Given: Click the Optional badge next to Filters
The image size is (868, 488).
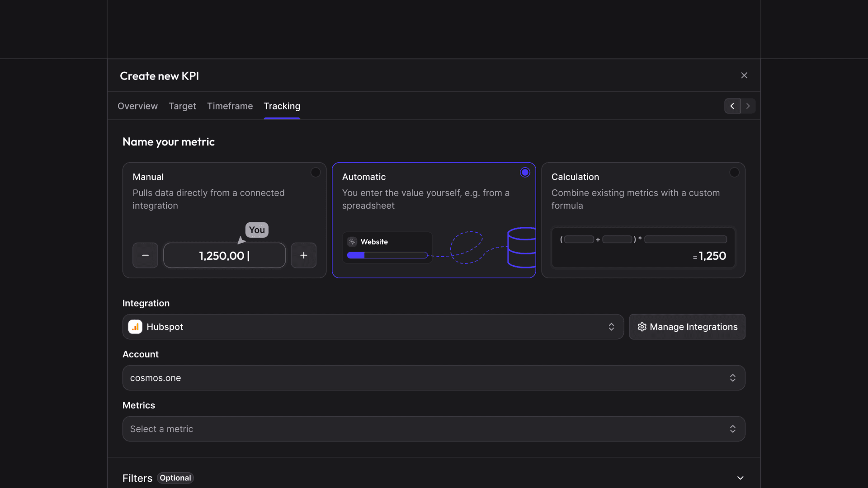Looking at the screenshot, I should tap(175, 478).
